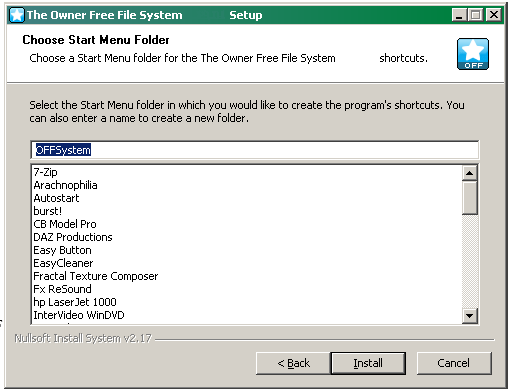Click the star icon in title bar
This screenshot has width=510, height=390.
pyautogui.click(x=17, y=15)
